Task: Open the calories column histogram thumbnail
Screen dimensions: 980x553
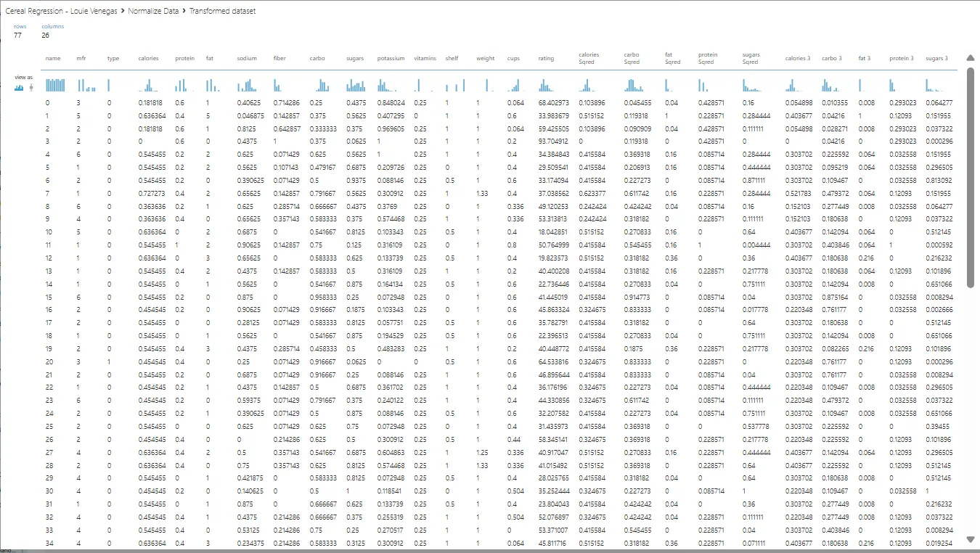Action: [150, 85]
